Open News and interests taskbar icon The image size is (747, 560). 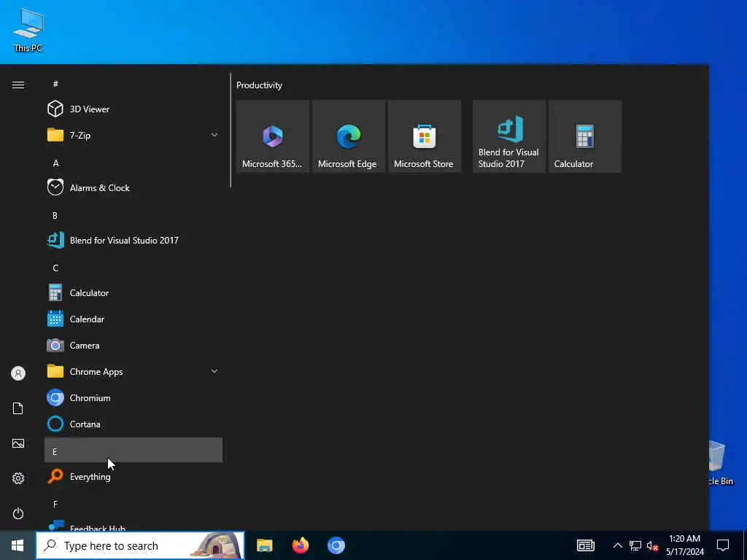[586, 545]
